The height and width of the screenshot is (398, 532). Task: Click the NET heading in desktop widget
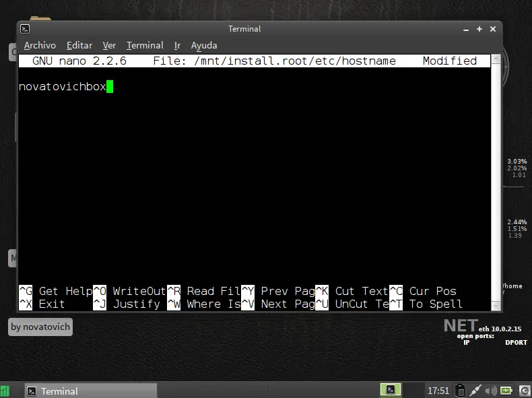tap(461, 326)
